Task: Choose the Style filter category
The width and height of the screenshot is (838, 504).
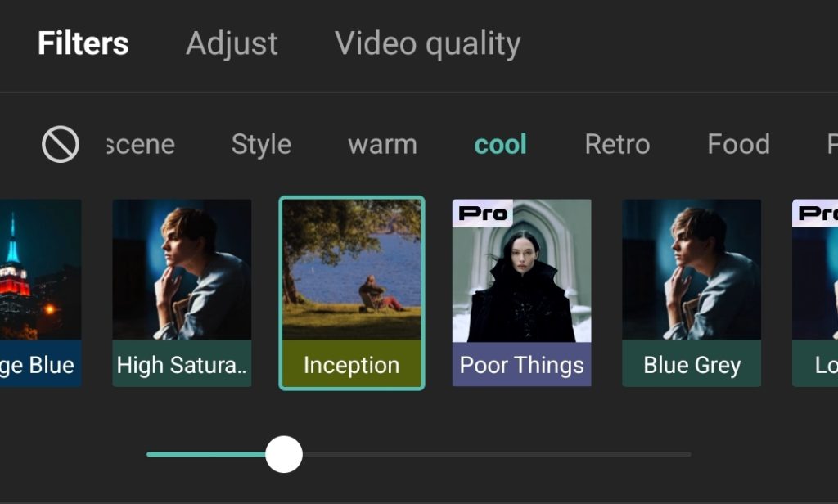Action: pos(261,144)
